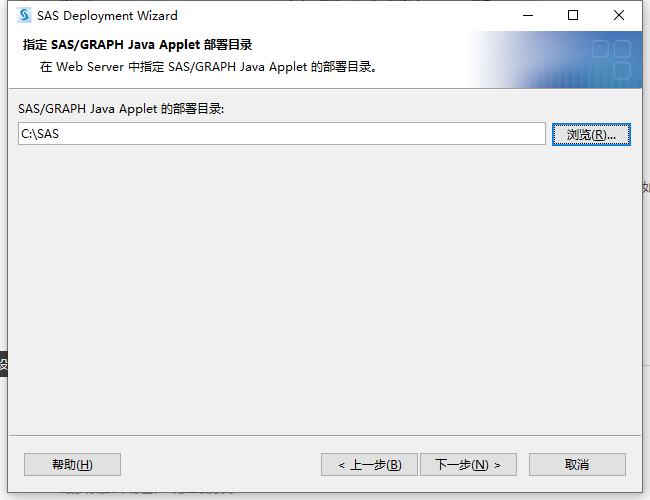Click the description text '在 Web Server 中指定...'

(208, 67)
